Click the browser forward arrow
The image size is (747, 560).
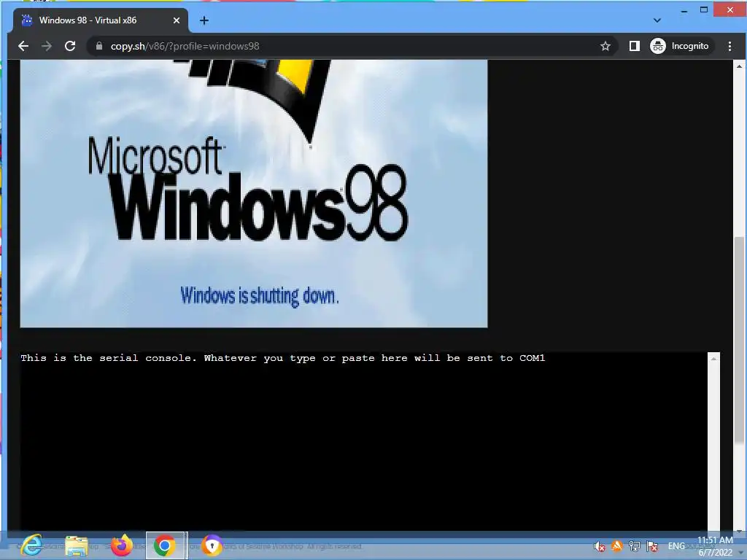pos(46,46)
